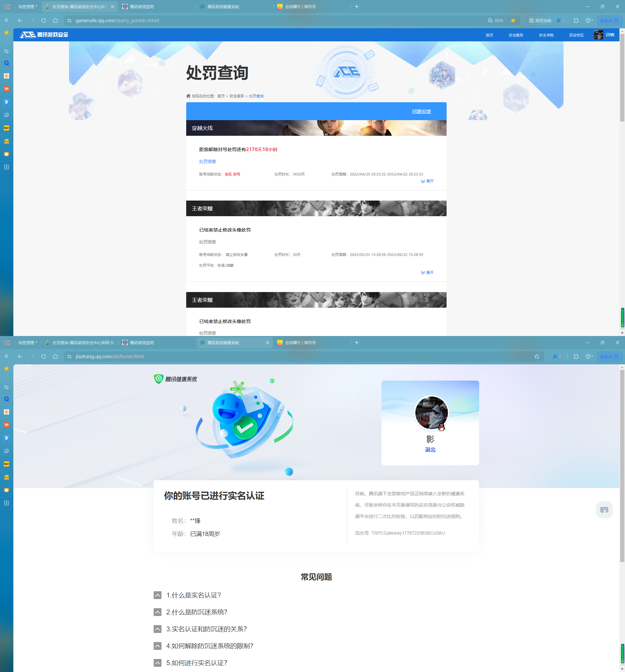
Task: Close 腾讯游戏健康系统 tab in bottom window
Action: tap(268, 343)
